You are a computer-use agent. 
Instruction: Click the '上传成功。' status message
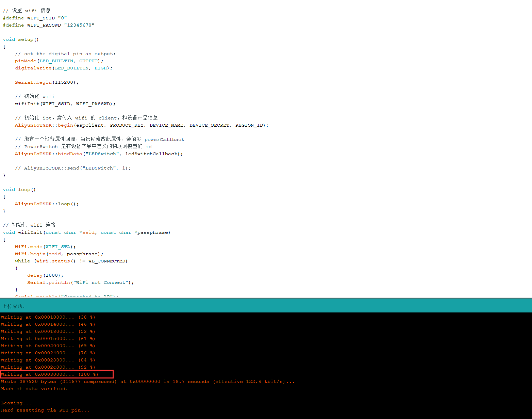pyautogui.click(x=14, y=306)
